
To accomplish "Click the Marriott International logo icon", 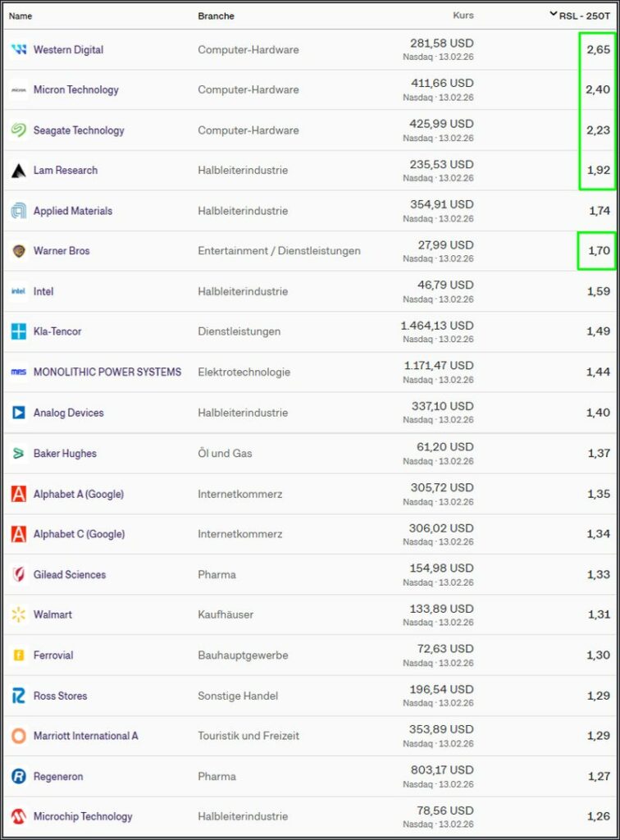I will click(x=19, y=736).
